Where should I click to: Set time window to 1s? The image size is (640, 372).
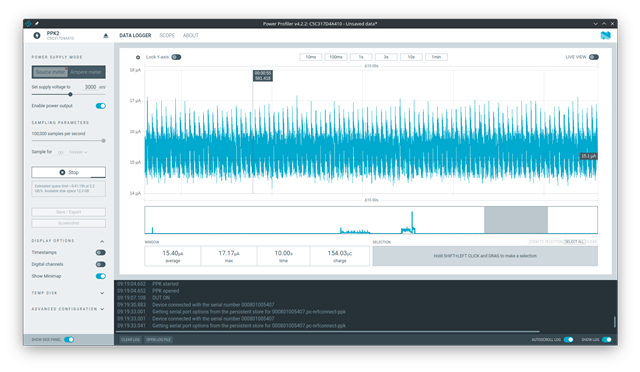tap(361, 57)
